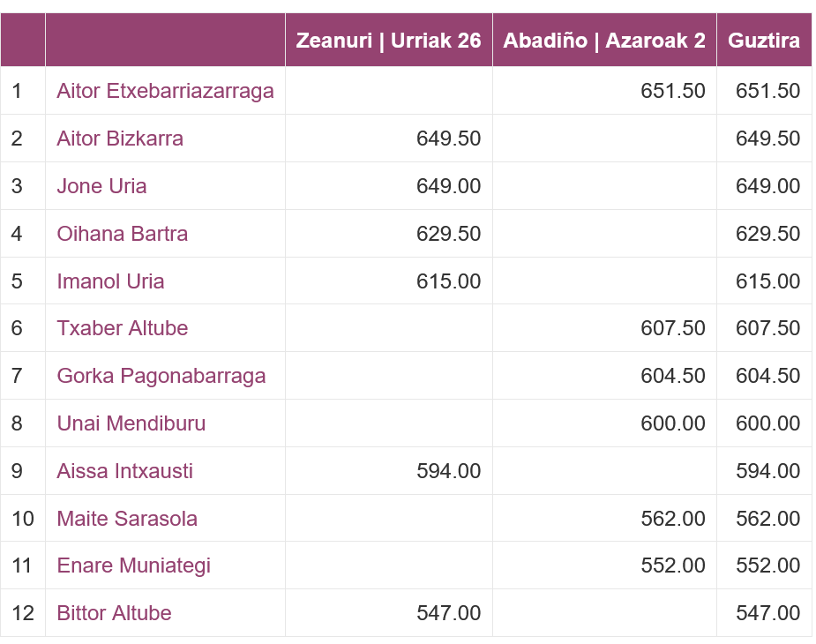This screenshot has height=644, width=816.
Task: Click Aitor Bizkarra's Zeanuri score 649.50
Action: (x=448, y=139)
